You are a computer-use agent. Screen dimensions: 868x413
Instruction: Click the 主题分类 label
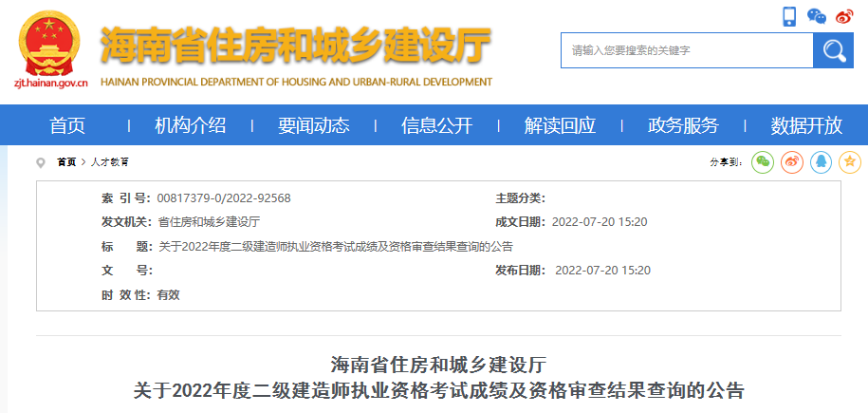(520, 197)
